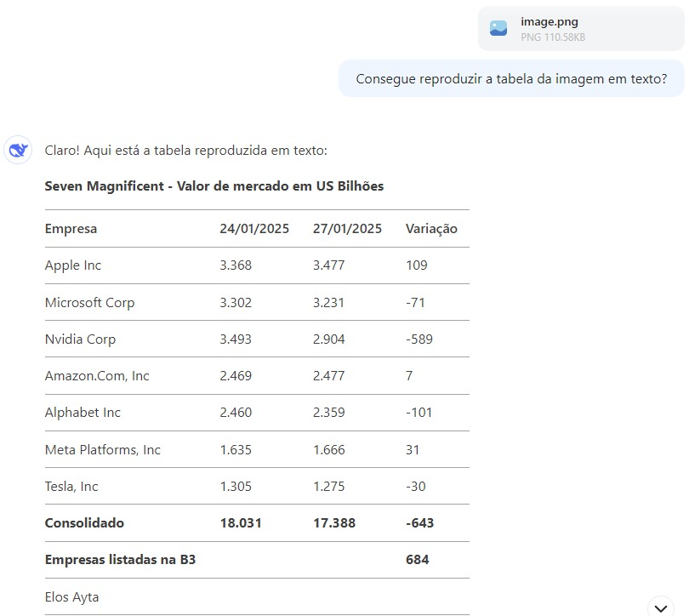Click Tesla variation '-30'
689x616 pixels.
416,487
